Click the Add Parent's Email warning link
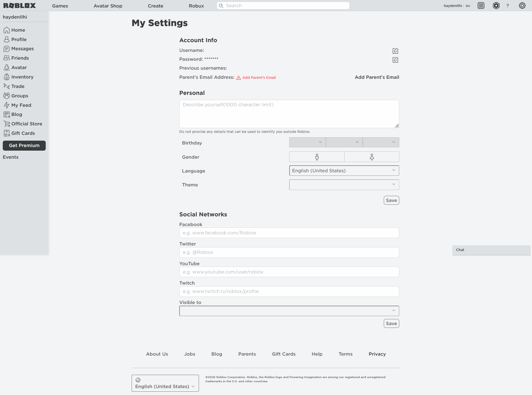The width and height of the screenshot is (532, 395). (259, 78)
